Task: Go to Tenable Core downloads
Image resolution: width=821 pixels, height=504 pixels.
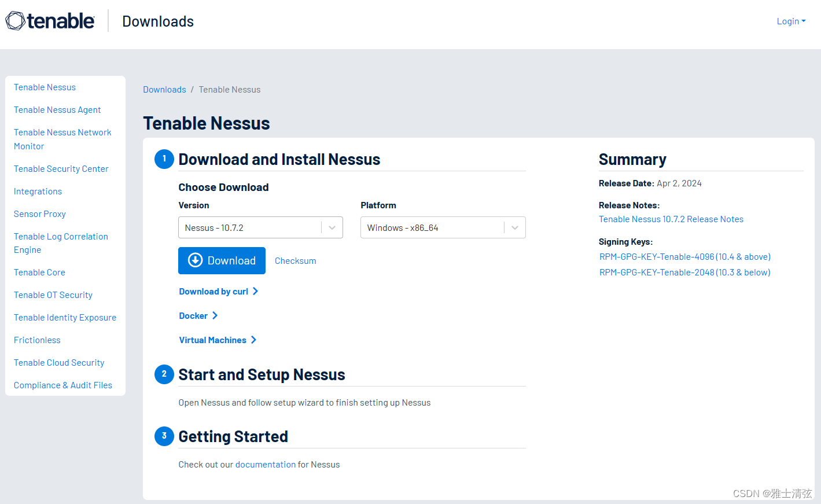Action: [39, 273]
